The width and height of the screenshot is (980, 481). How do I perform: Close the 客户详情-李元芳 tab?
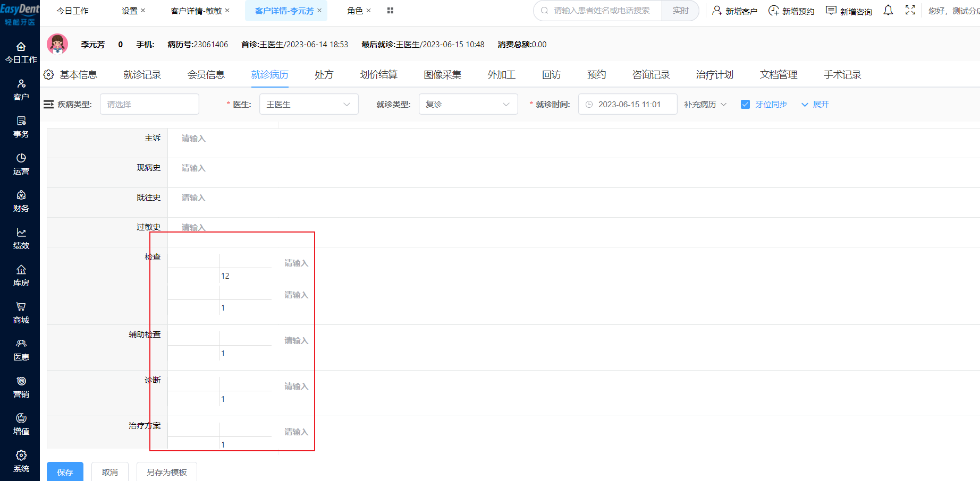(x=319, y=11)
